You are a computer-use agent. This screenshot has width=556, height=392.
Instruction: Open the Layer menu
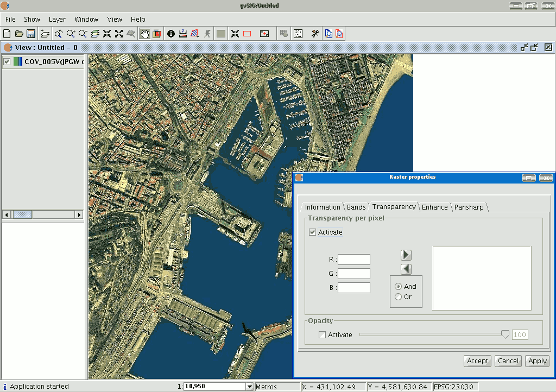[x=57, y=19]
